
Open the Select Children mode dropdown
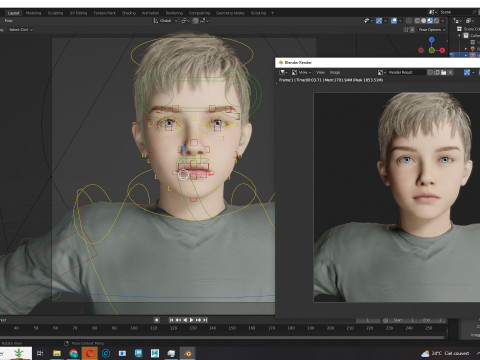tap(21, 30)
